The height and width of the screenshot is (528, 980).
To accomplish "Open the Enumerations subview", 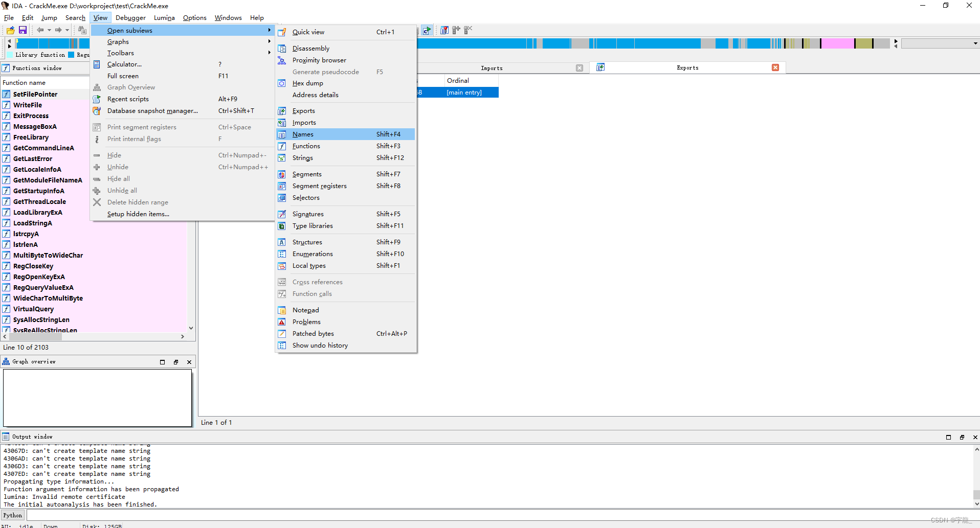I will click(x=346, y=254).
